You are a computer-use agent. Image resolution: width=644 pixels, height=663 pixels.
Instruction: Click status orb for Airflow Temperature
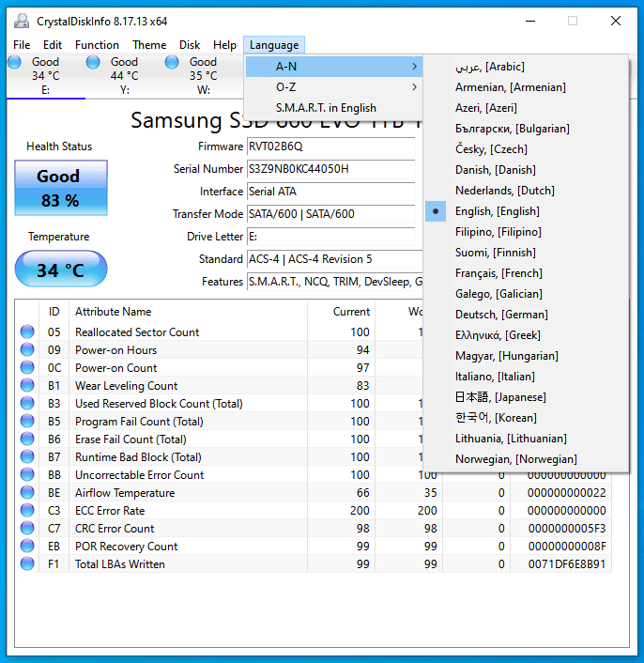(27, 492)
